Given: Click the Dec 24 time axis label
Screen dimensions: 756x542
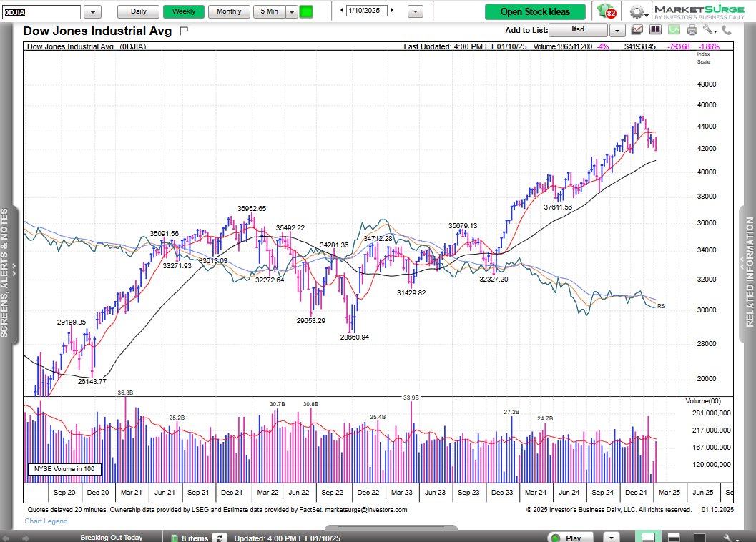Looking at the screenshot, I should tap(636, 493).
